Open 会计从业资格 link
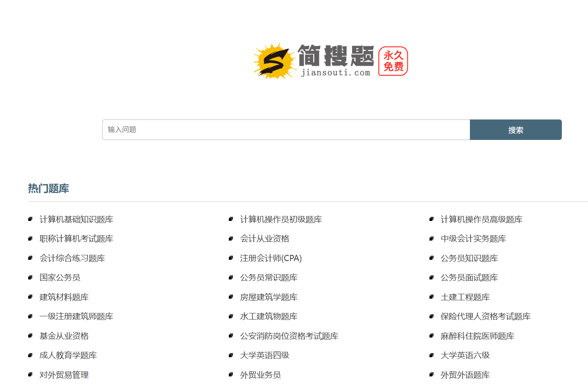The image size is (588, 385). click(265, 239)
